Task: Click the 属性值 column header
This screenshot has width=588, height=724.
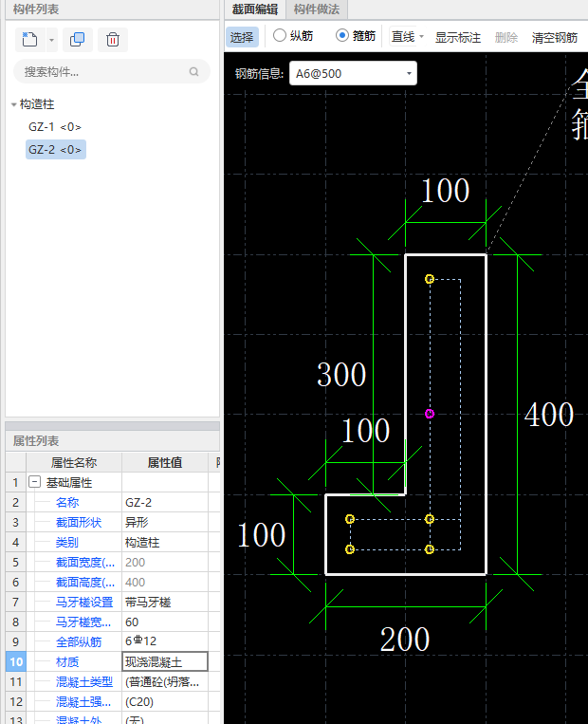Action: click(x=165, y=462)
